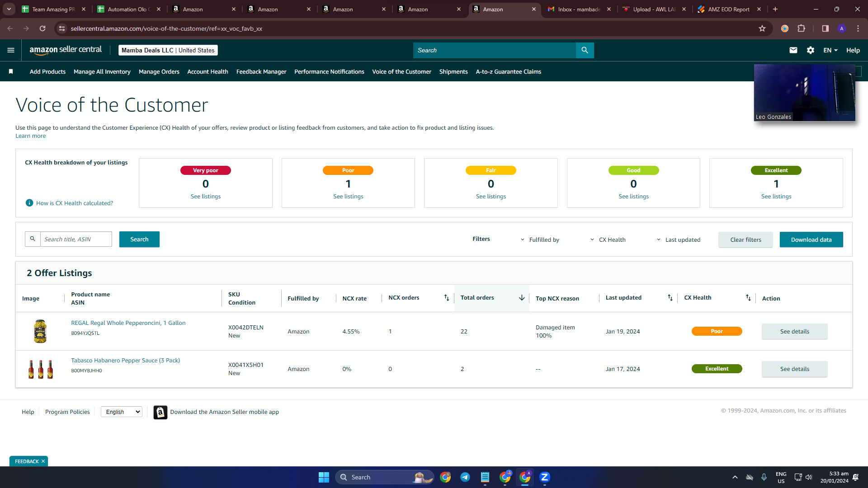Bookmark this page with the star icon

click(x=762, y=28)
